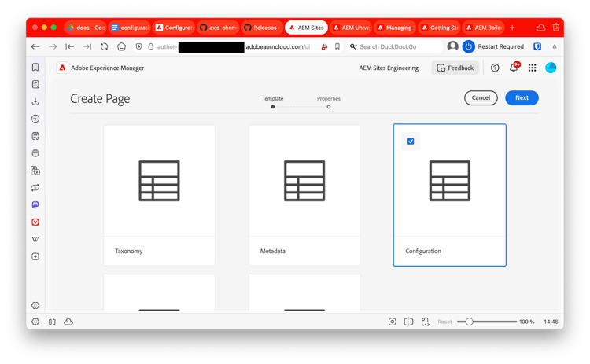Open the Bitwarden extension icon
Viewport: 590px width, 364px height.
(537, 46)
